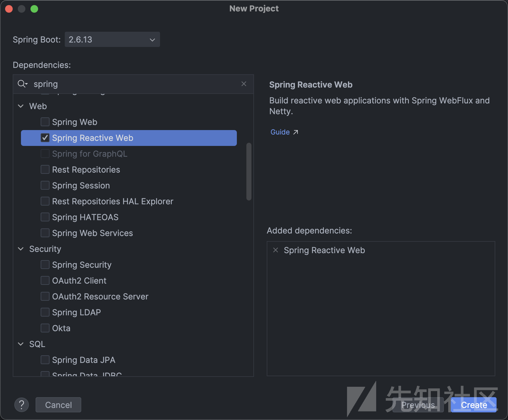The height and width of the screenshot is (420, 508).
Task: Check the Spring Web checkbox
Action: pos(45,122)
